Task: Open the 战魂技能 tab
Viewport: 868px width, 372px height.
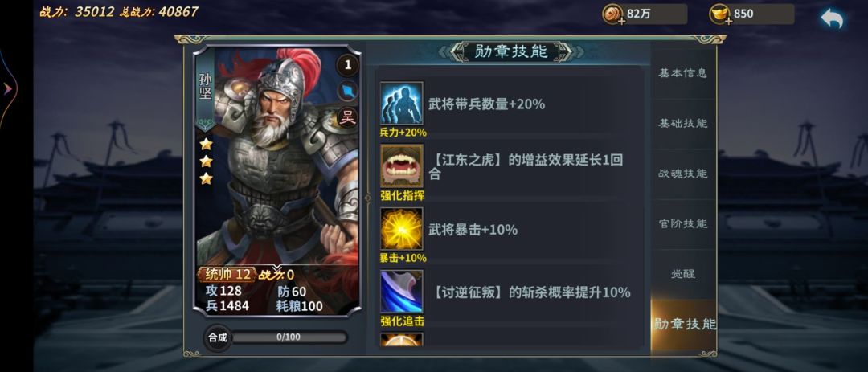Action: (x=682, y=174)
